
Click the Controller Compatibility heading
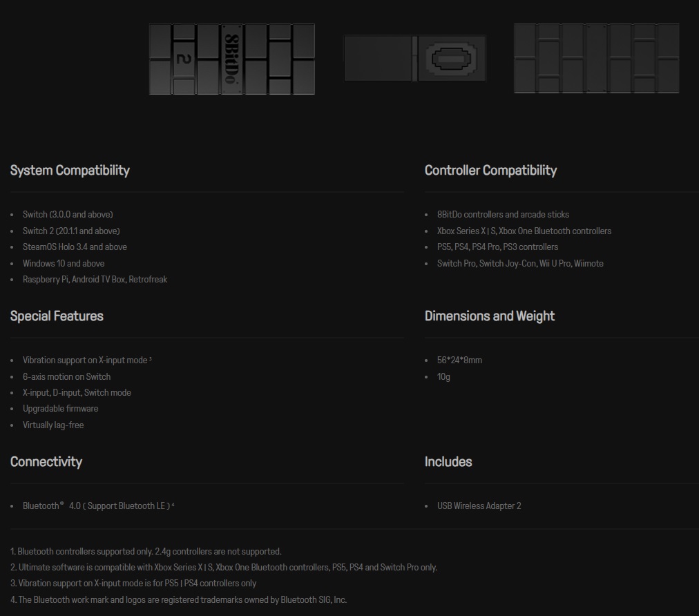tap(490, 171)
